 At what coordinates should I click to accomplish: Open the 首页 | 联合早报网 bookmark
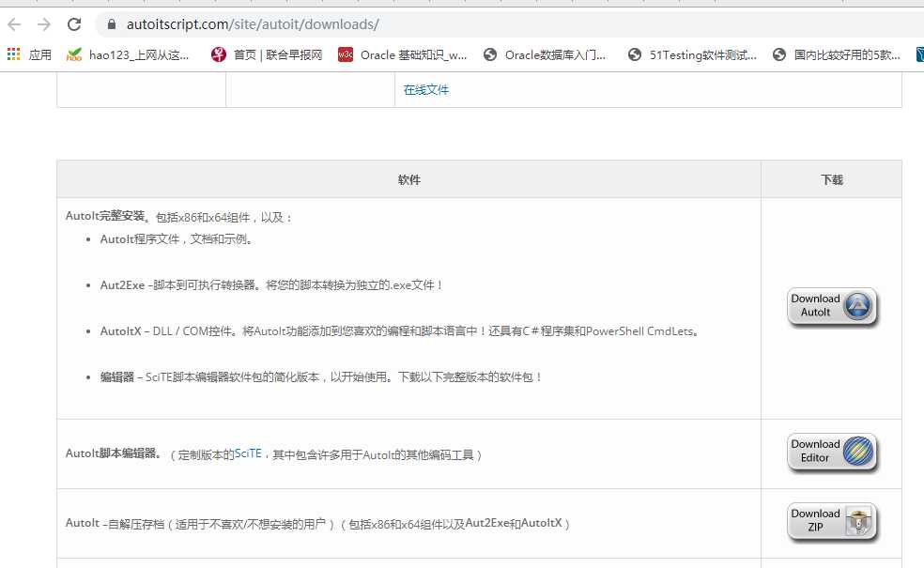267,54
